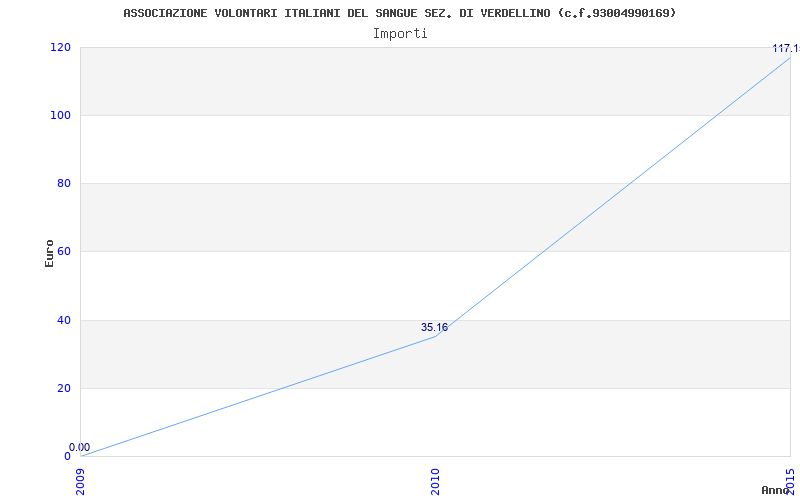
Task: Click the 0.00 data point label
Action: coord(80,447)
